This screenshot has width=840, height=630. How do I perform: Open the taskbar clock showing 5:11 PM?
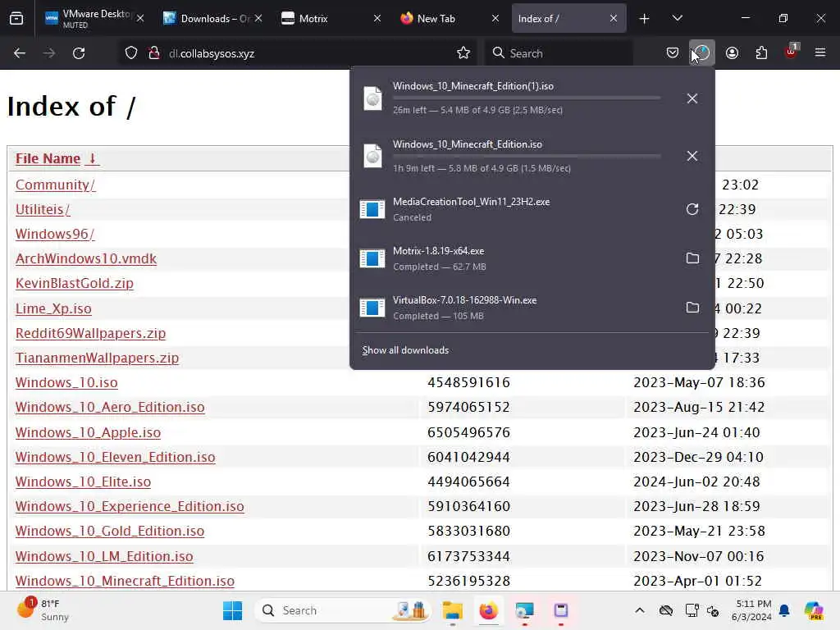[752, 610]
